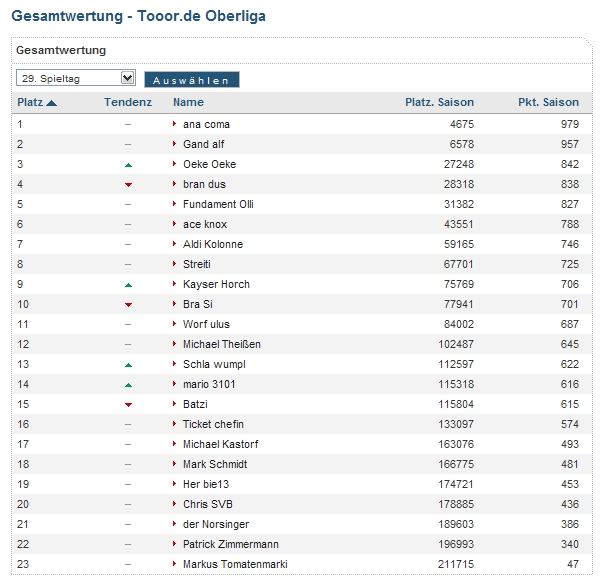Click green up-trend icon for Schla wumpl
Viewport: 603px width, 585px height.
[x=128, y=365]
